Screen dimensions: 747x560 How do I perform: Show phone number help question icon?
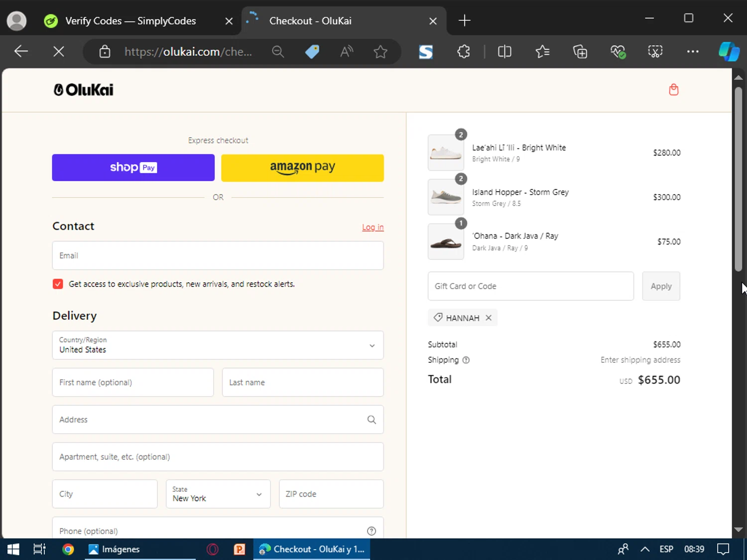tap(372, 531)
